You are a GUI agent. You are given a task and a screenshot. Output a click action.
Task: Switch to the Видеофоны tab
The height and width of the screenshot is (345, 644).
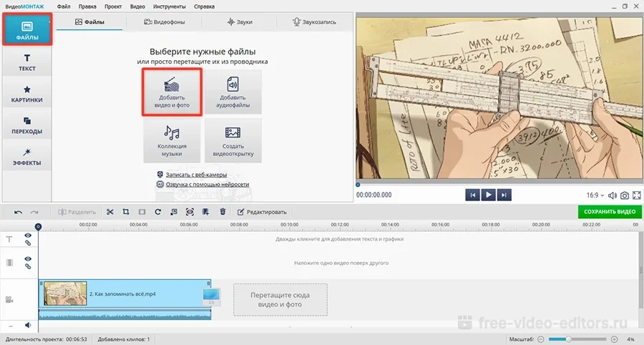(164, 22)
